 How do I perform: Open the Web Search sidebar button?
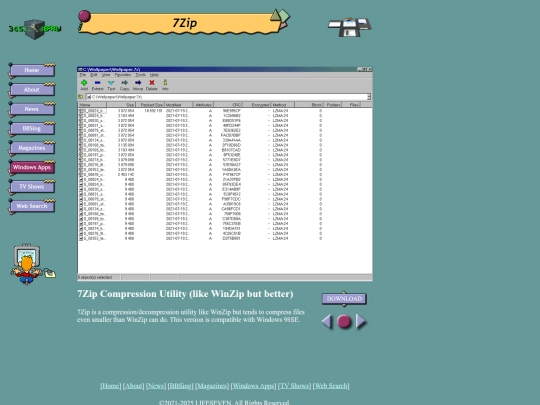(x=32, y=206)
